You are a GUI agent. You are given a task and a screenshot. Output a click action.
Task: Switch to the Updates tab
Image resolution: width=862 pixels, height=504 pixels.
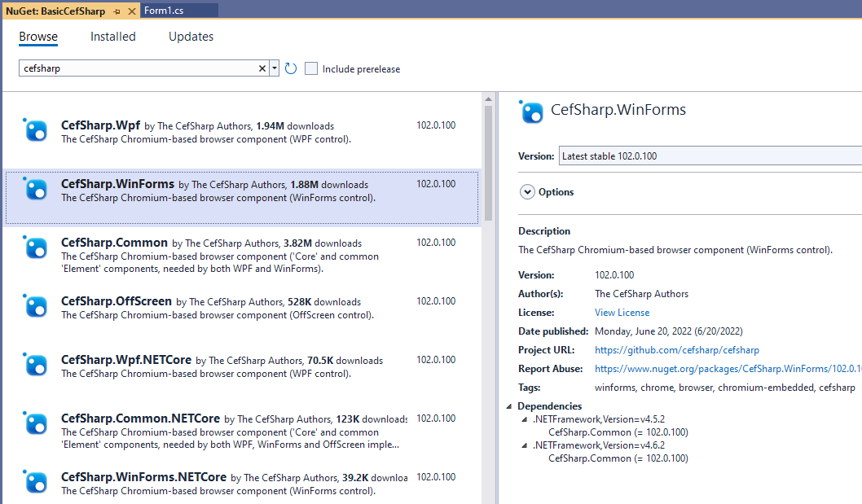pyautogui.click(x=191, y=37)
